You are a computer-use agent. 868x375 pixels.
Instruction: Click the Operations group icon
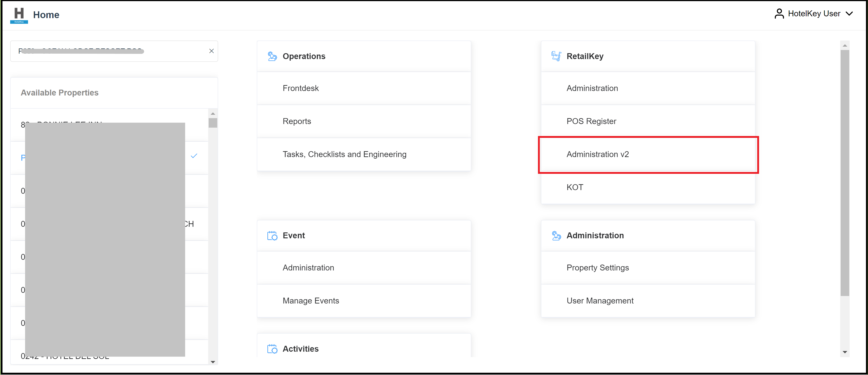(272, 56)
